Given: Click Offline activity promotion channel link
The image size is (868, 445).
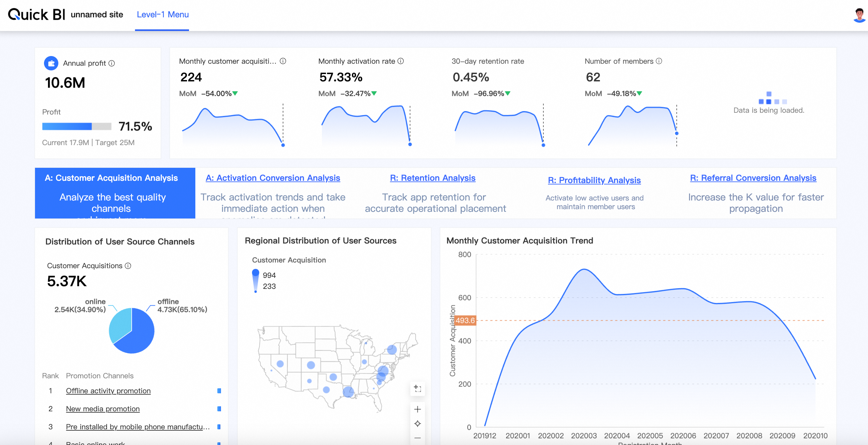Looking at the screenshot, I should pos(108,391).
